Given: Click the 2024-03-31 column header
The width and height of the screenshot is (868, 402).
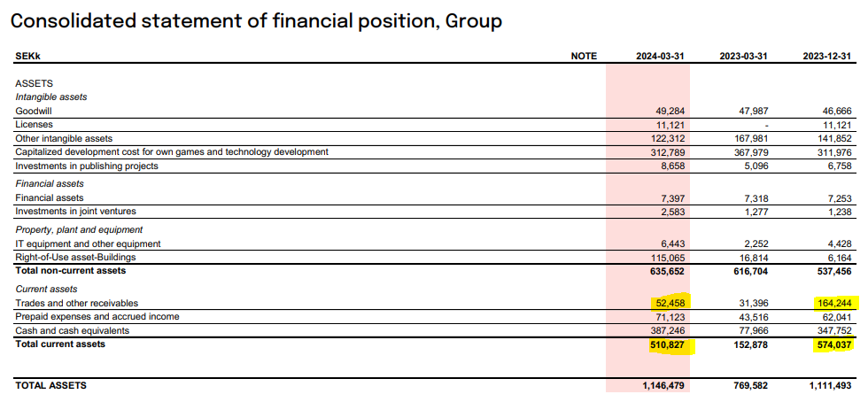Looking at the screenshot, I should 661,56.
